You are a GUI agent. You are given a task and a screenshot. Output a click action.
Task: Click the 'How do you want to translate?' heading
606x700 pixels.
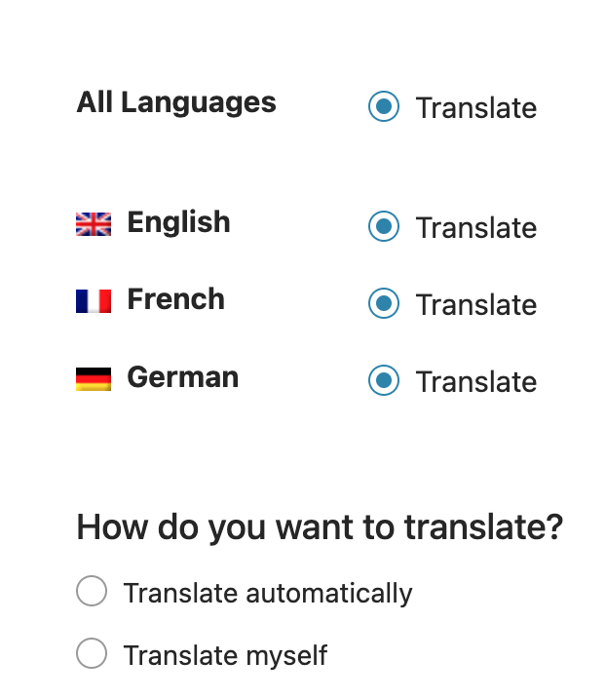(320, 527)
